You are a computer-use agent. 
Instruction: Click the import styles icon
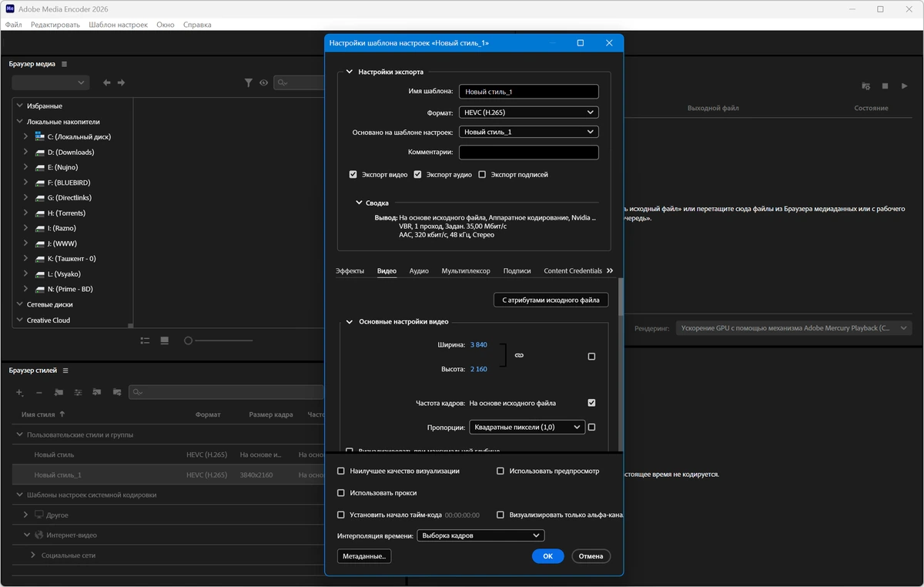[97, 392]
